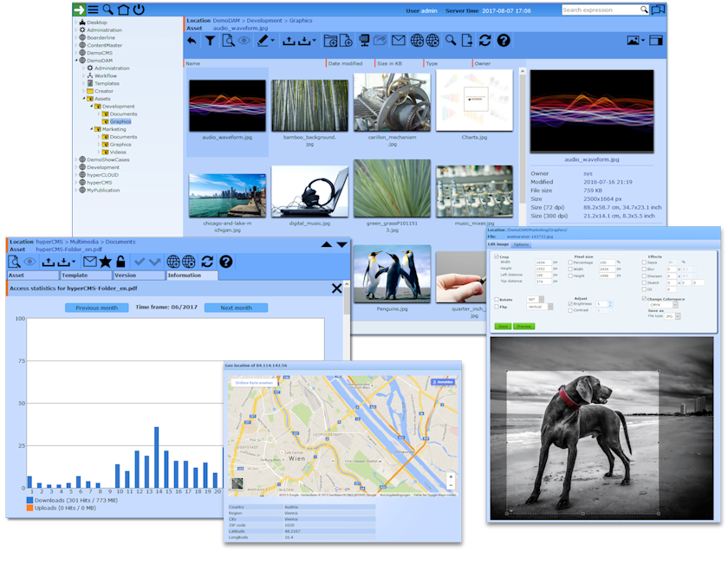Viewport: 728px width, 564px height.
Task: Toggle the Change Colorspace checkbox
Action: (644, 299)
